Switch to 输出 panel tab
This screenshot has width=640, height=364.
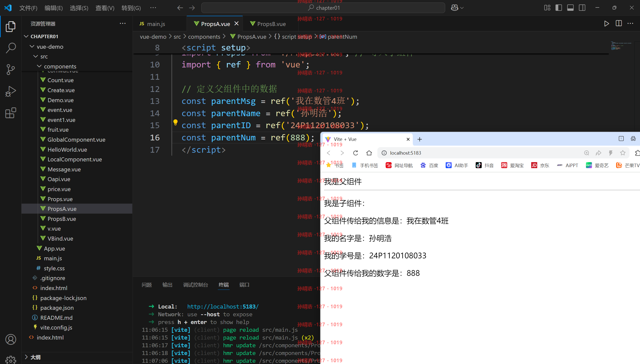167,285
